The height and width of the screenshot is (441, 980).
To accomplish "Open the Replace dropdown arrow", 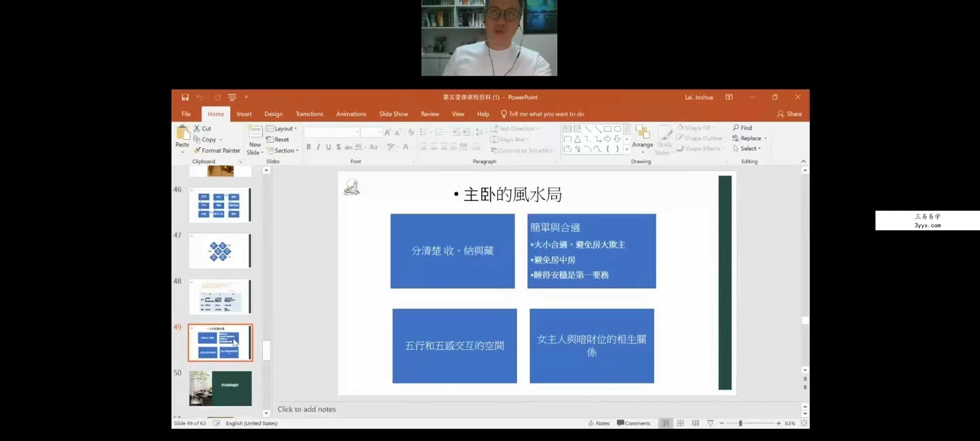I will pos(766,138).
